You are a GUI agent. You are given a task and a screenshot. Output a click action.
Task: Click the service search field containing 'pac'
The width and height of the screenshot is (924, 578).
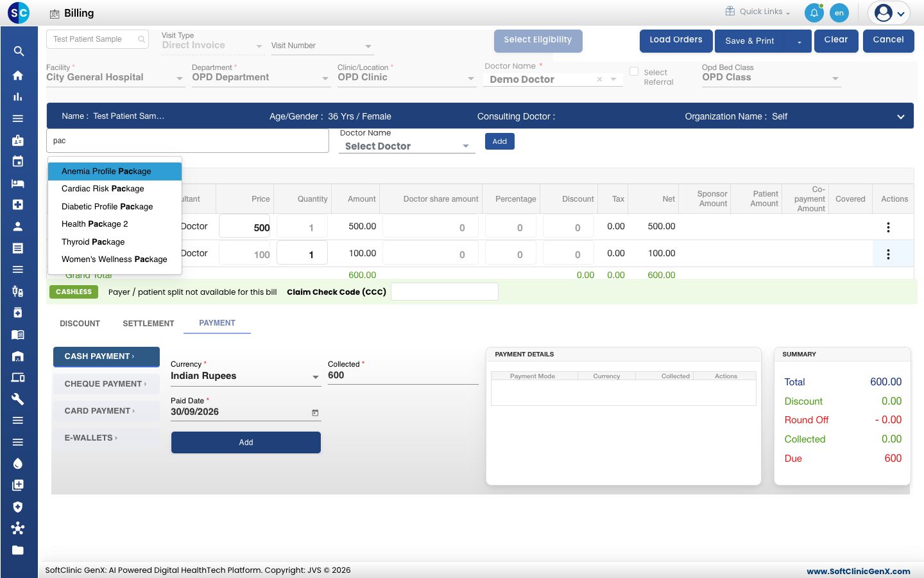[x=187, y=141]
